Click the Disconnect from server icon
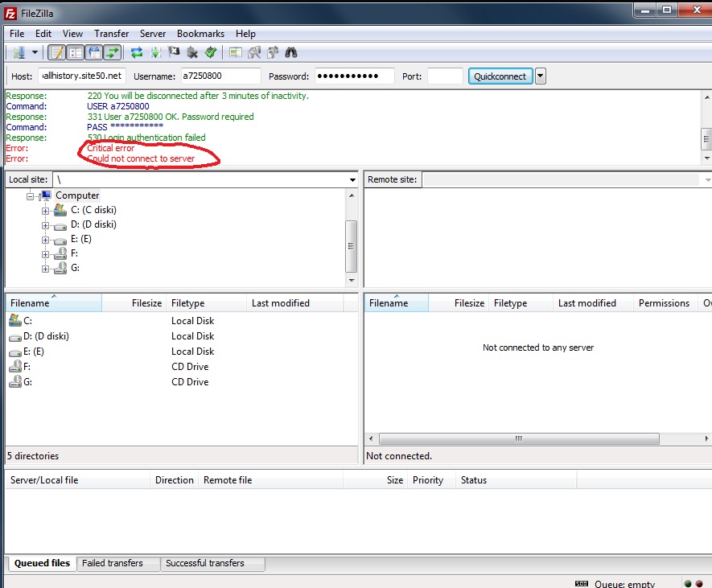Viewport: 712px width, 588px height. click(x=192, y=53)
